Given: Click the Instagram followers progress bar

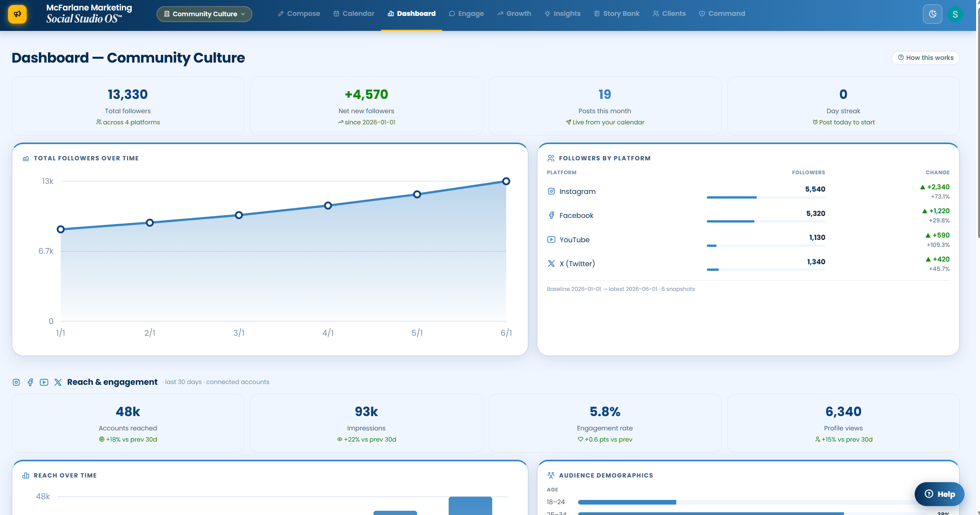Looking at the screenshot, I should 766,197.
